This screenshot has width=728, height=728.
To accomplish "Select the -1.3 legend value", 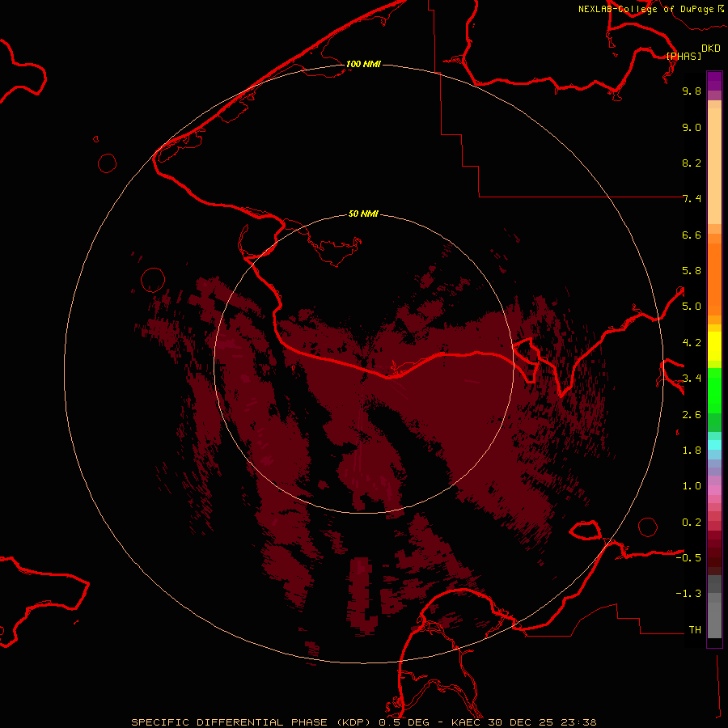I will 688,594.
